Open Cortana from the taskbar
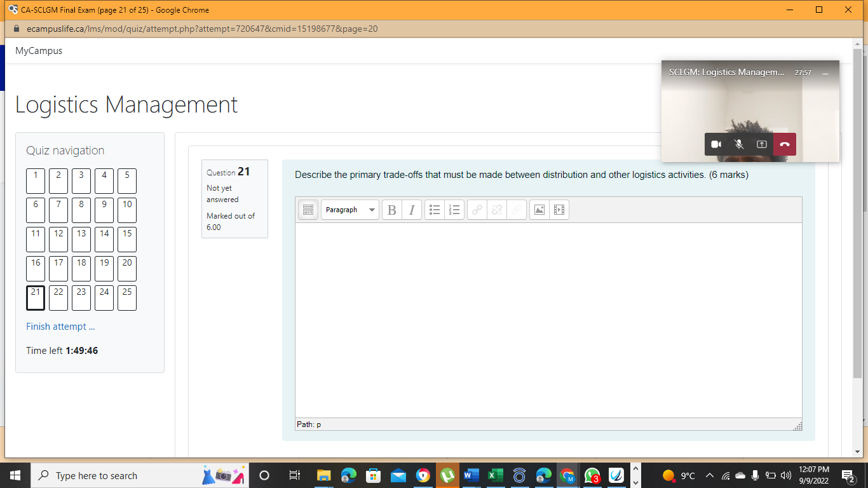This screenshot has width=868, height=488. click(265, 475)
